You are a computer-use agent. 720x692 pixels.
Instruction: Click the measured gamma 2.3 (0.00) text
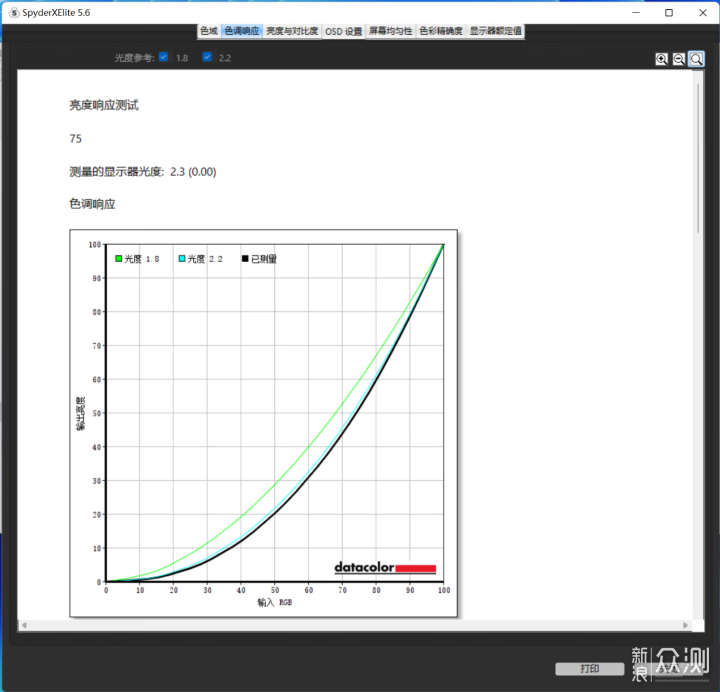(x=193, y=172)
